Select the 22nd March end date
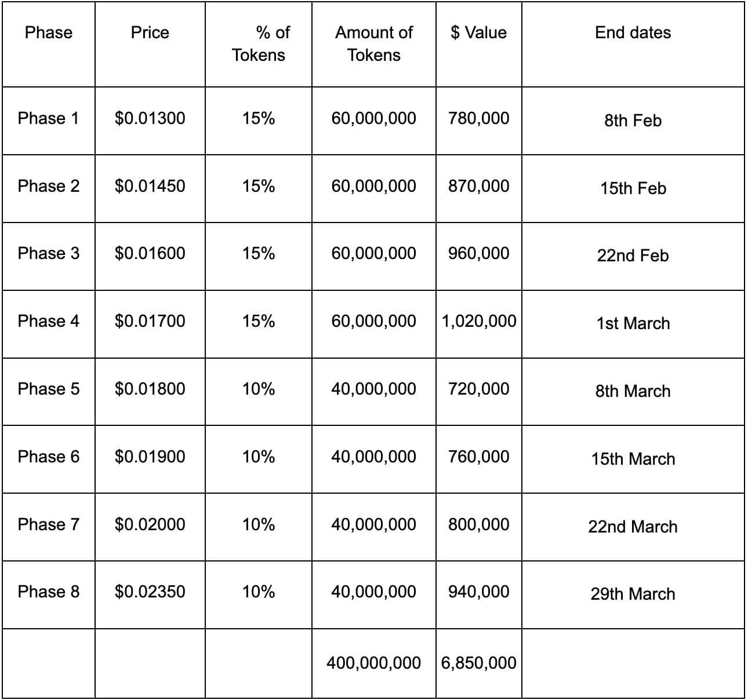Viewport: 748px width, 700px height. click(x=633, y=527)
